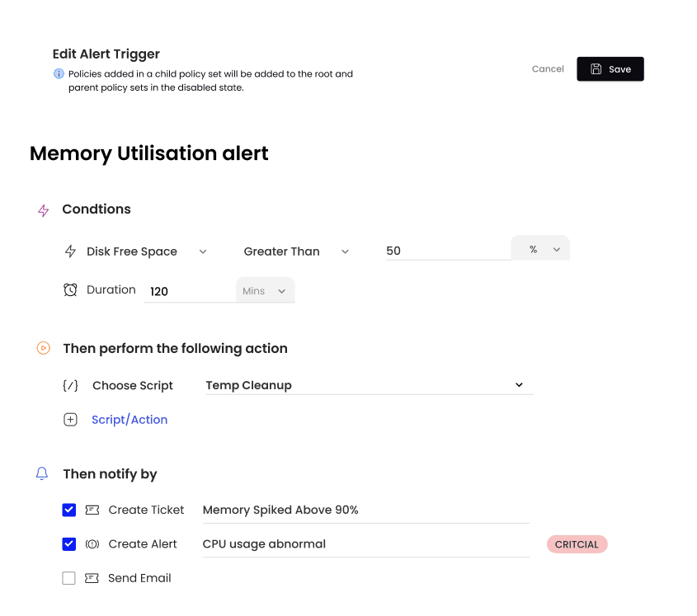Click the Memory Utilisation alert title
Image resolution: width=697 pixels, height=616 pixels.
[x=149, y=153]
